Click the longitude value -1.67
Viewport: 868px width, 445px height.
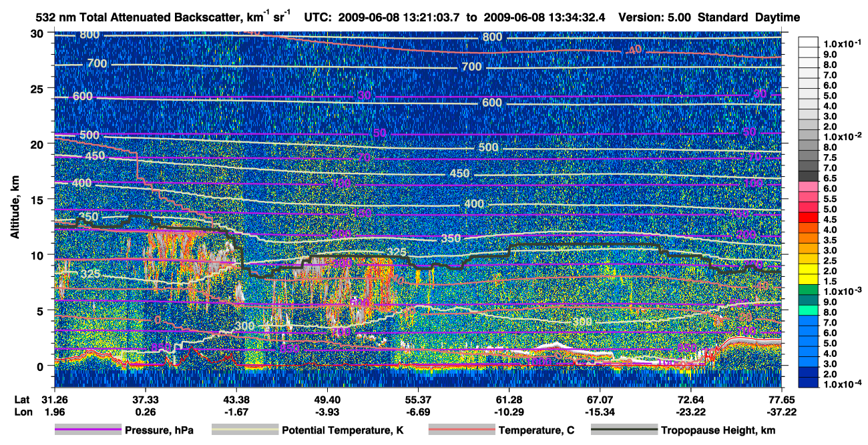(236, 412)
